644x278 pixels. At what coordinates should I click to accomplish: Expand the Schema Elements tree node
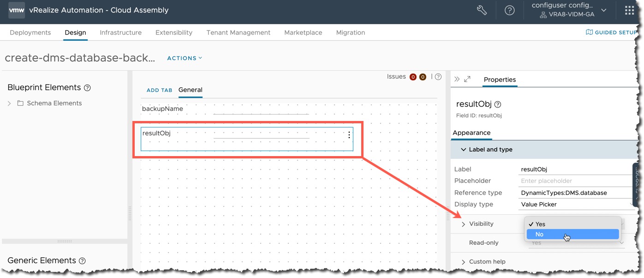tap(9, 103)
